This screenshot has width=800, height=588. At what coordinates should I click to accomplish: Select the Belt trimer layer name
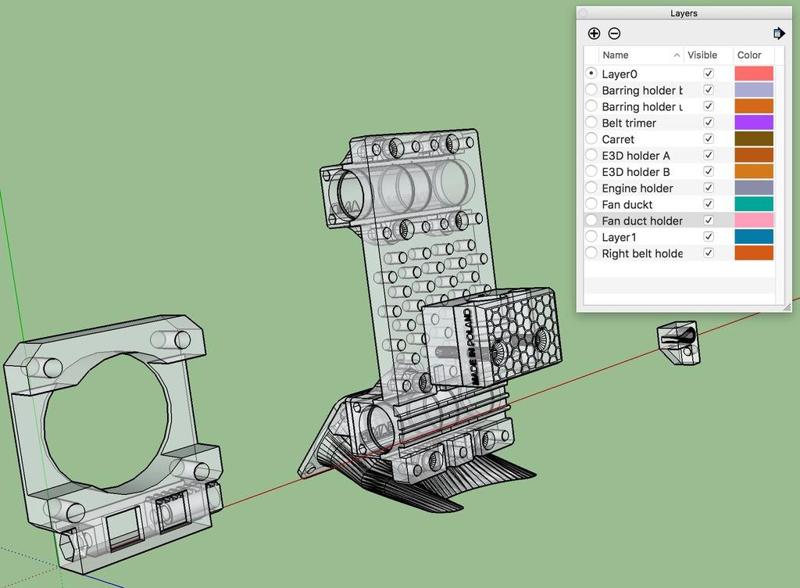tap(629, 123)
